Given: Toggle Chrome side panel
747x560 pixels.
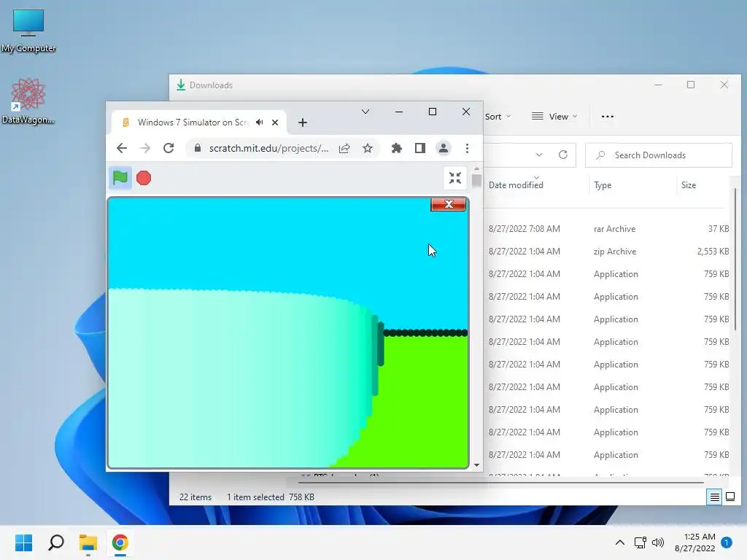Looking at the screenshot, I should [x=419, y=148].
